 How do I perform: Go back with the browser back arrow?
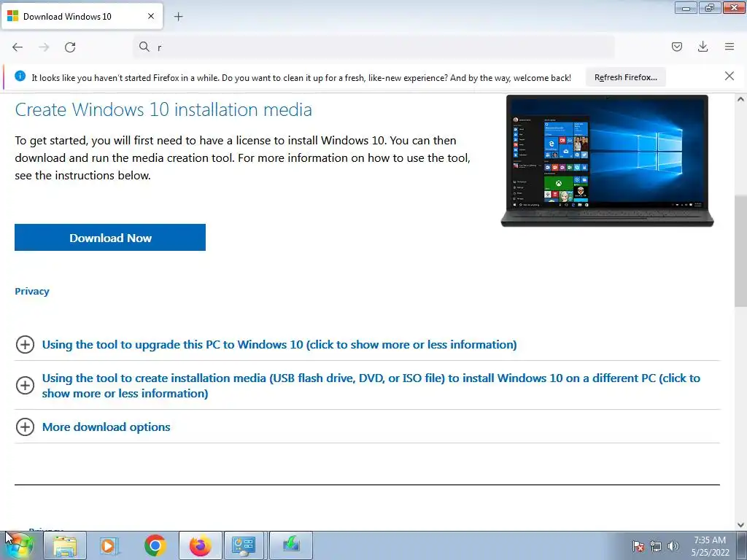[x=18, y=47]
